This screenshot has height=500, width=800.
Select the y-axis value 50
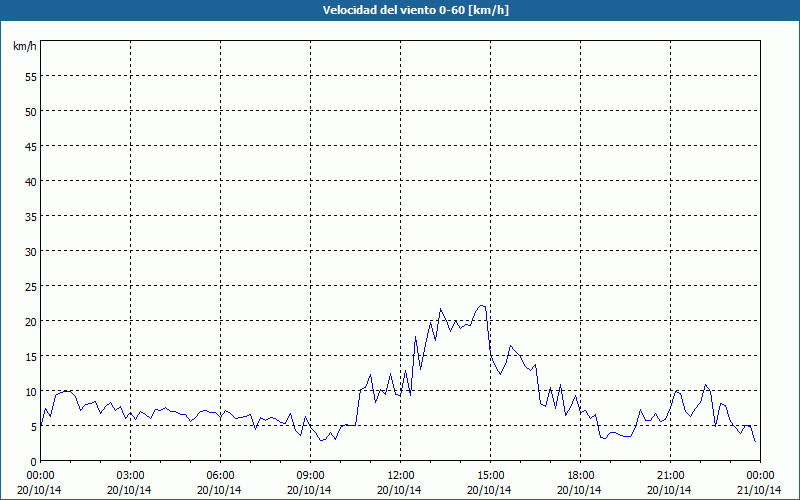31,112
